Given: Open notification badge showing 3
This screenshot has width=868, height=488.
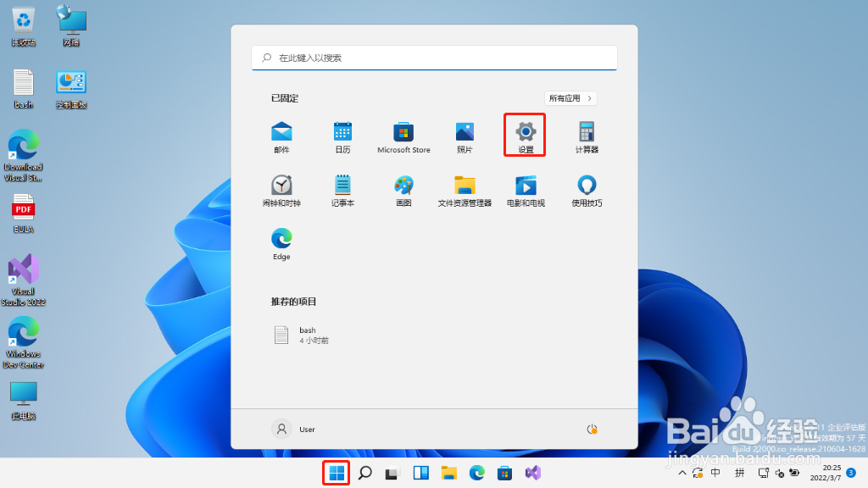Looking at the screenshot, I should tap(851, 473).
